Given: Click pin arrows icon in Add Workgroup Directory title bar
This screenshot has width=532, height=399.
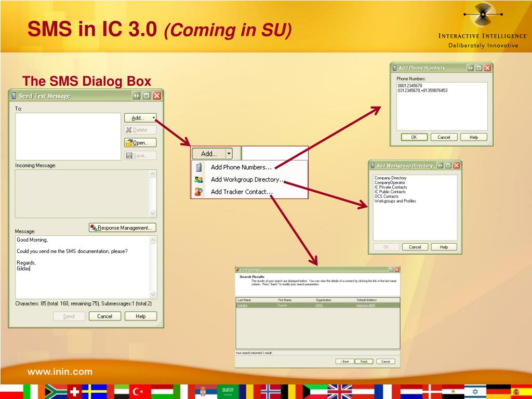Looking at the screenshot, I should pos(440,165).
